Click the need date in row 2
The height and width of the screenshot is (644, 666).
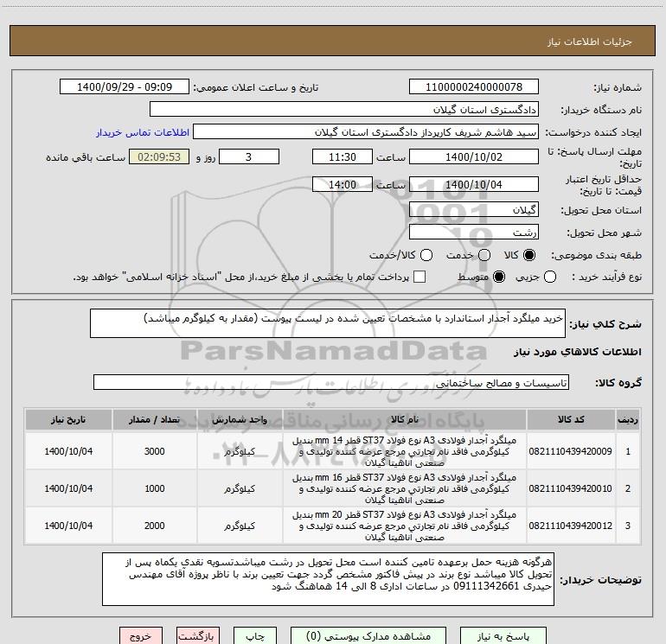(68, 488)
